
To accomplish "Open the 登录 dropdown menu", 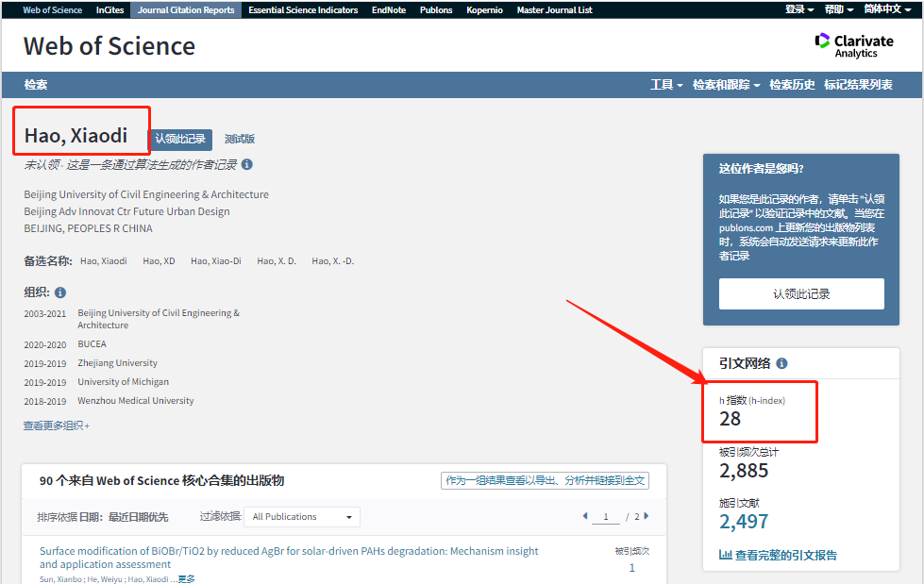I will (799, 9).
